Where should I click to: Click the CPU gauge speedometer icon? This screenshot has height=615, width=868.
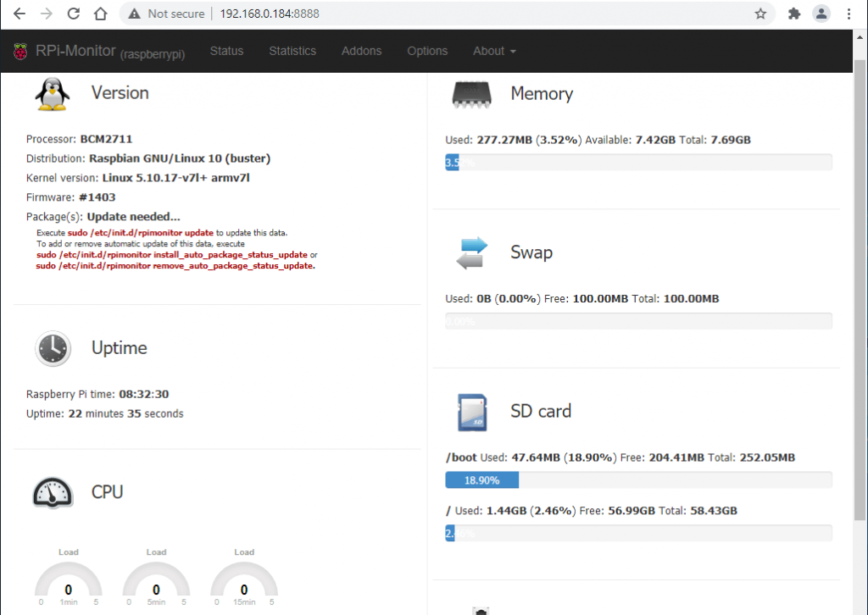[x=53, y=492]
